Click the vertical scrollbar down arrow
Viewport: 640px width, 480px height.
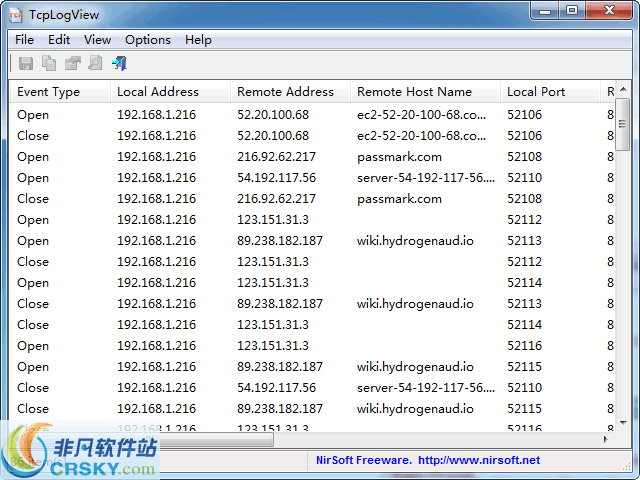click(623, 423)
